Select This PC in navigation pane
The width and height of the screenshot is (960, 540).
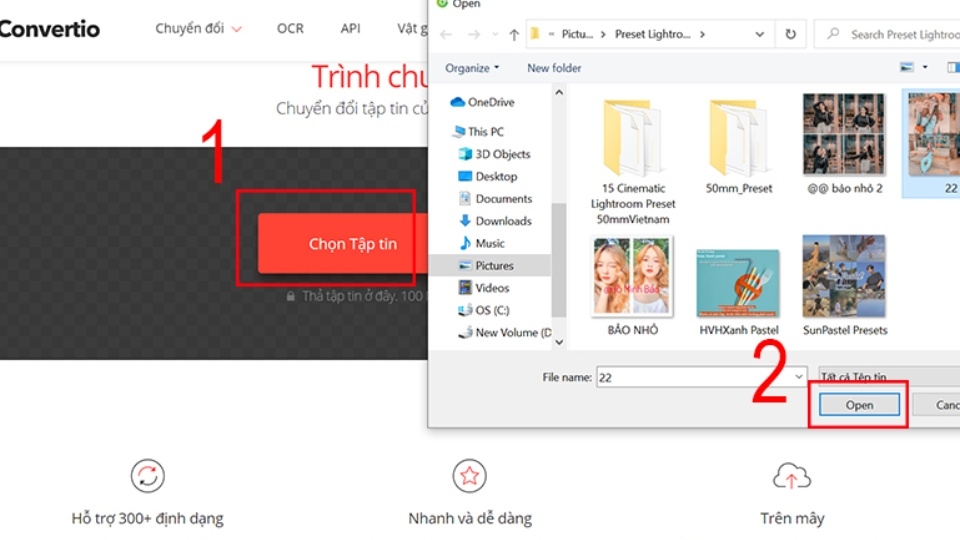tap(478, 132)
